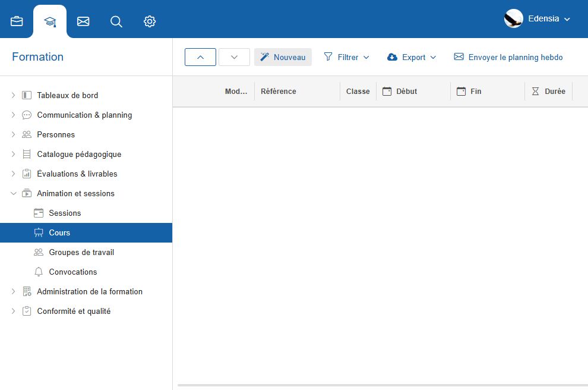Select the Cours menu entry
Image resolution: width=588 pixels, height=390 pixels.
tap(86, 232)
